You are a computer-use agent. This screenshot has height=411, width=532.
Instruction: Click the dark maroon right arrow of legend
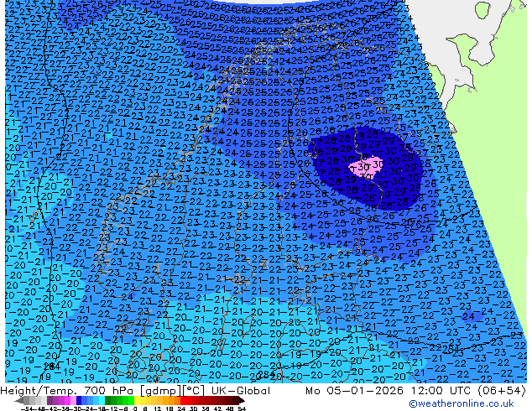(x=241, y=401)
